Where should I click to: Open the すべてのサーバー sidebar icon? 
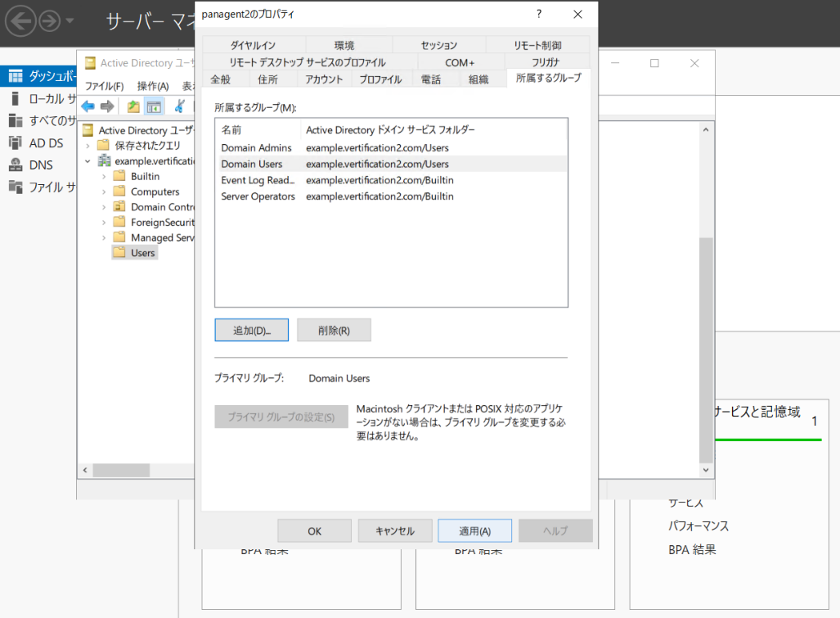[16, 120]
